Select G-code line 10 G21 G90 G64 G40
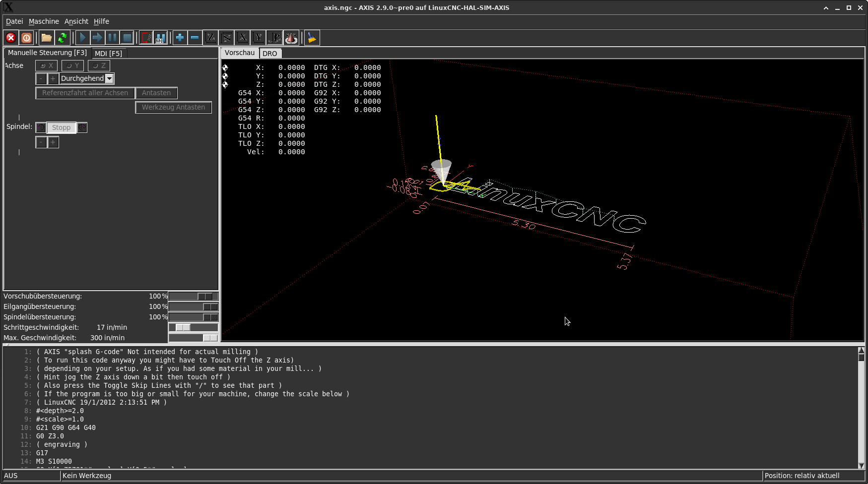The image size is (868, 484). click(66, 427)
